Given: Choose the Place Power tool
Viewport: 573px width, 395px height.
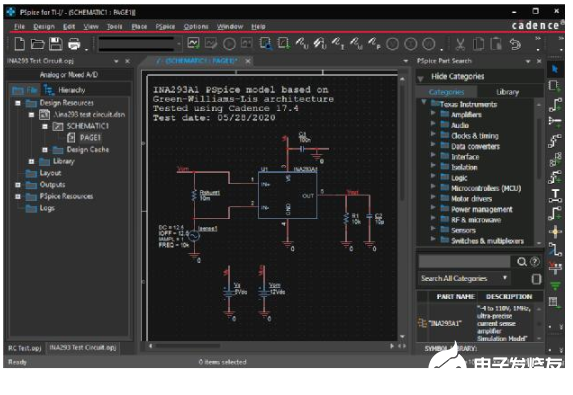Looking at the screenshot, I should [x=555, y=267].
